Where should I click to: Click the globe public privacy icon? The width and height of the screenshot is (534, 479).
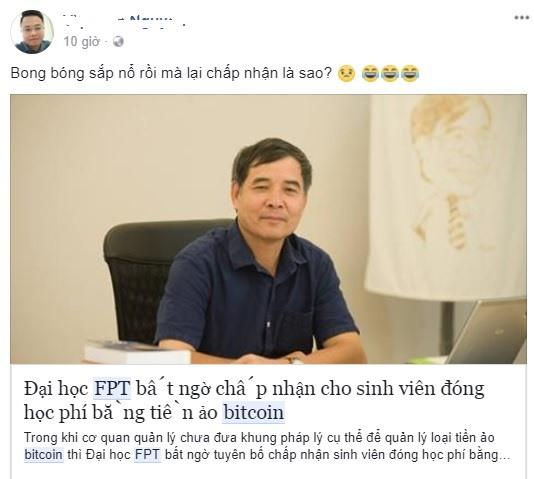coord(118,42)
